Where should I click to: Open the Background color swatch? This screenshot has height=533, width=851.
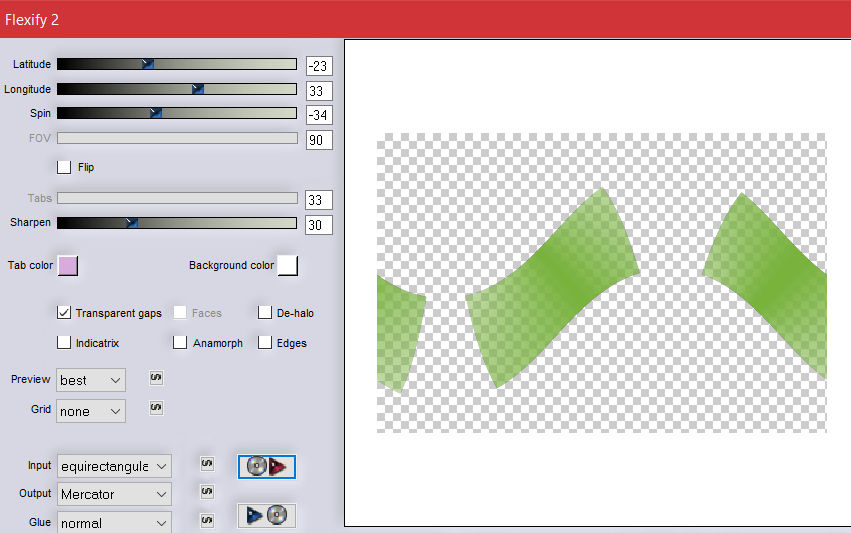click(288, 265)
